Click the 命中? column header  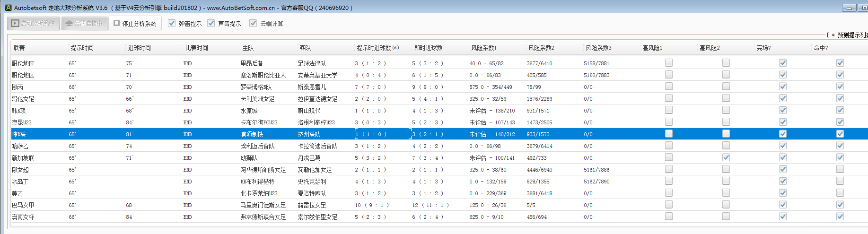tap(821, 48)
